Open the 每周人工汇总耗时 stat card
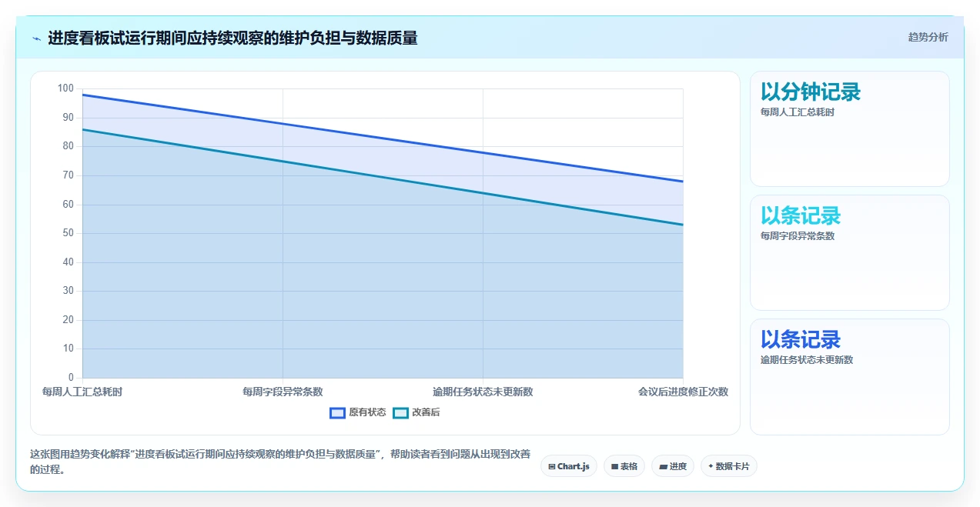Screen dimensions: 980x507 pos(850,129)
